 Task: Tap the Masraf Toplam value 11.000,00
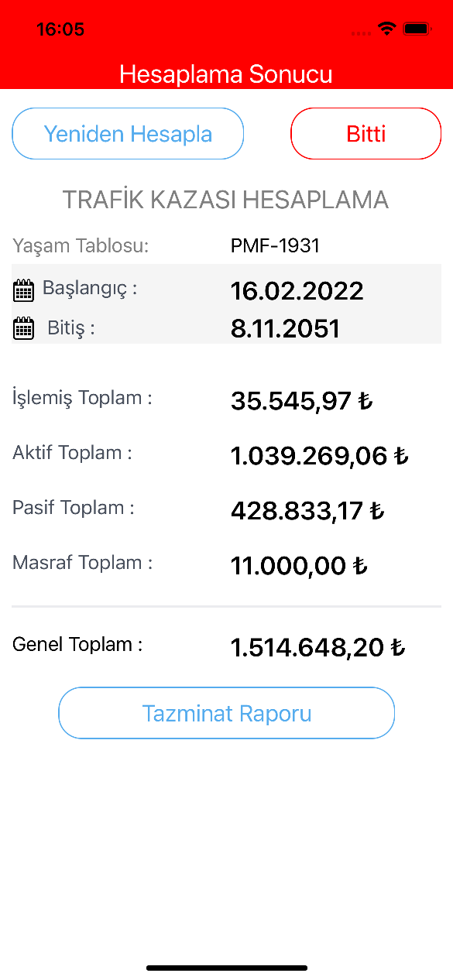coord(299,566)
